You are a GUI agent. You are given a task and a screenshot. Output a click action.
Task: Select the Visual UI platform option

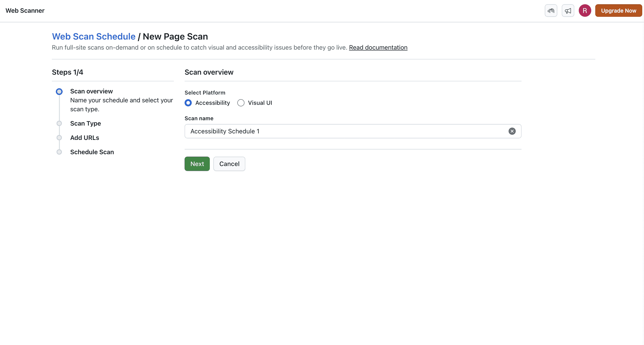tap(241, 103)
